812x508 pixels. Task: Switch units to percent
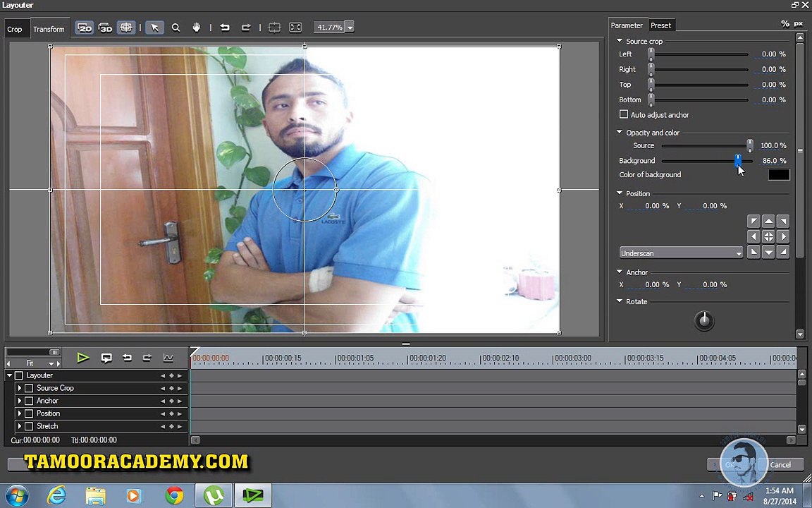coord(785,24)
